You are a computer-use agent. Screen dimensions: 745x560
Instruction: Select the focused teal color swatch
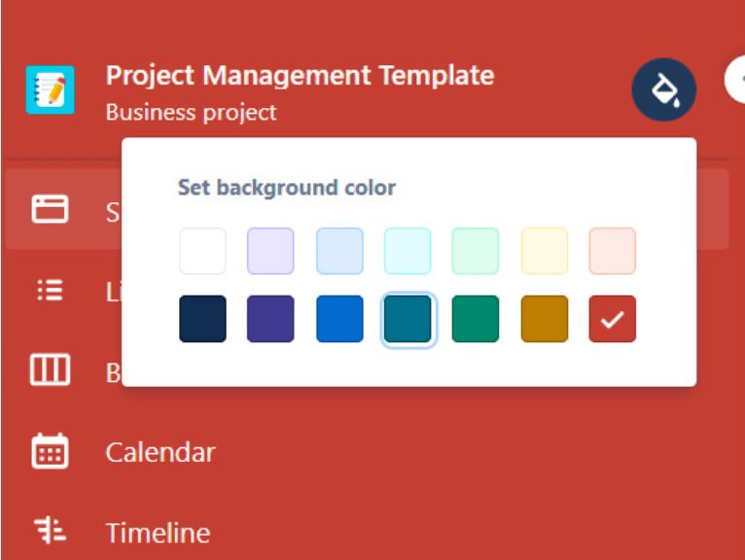point(408,319)
